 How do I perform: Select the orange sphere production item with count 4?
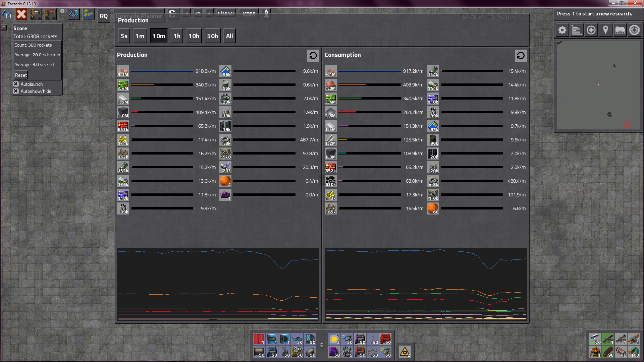tap(225, 181)
